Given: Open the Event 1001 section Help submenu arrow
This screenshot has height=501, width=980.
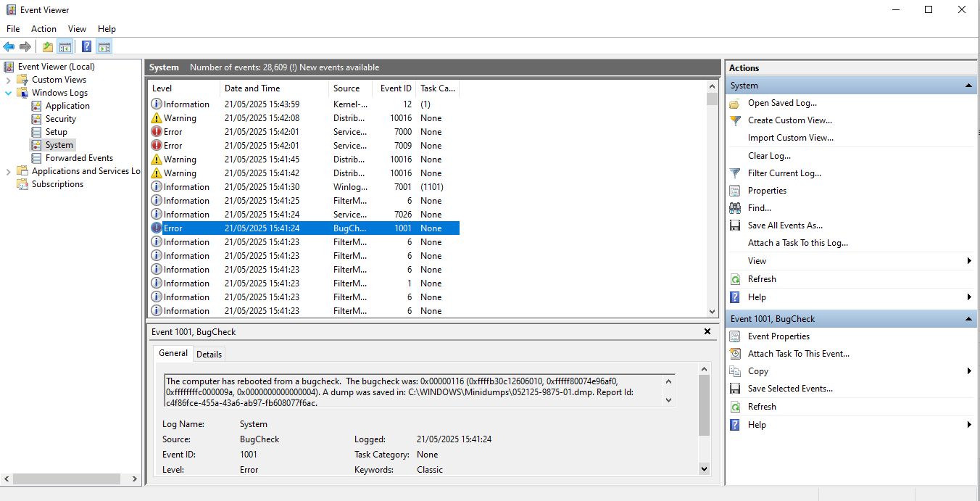Looking at the screenshot, I should click(x=969, y=425).
